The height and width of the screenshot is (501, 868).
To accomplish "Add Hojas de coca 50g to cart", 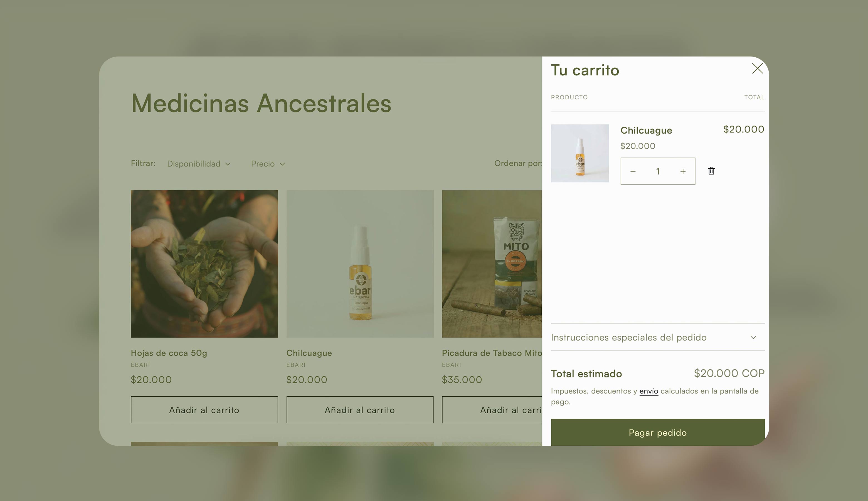I will point(204,410).
